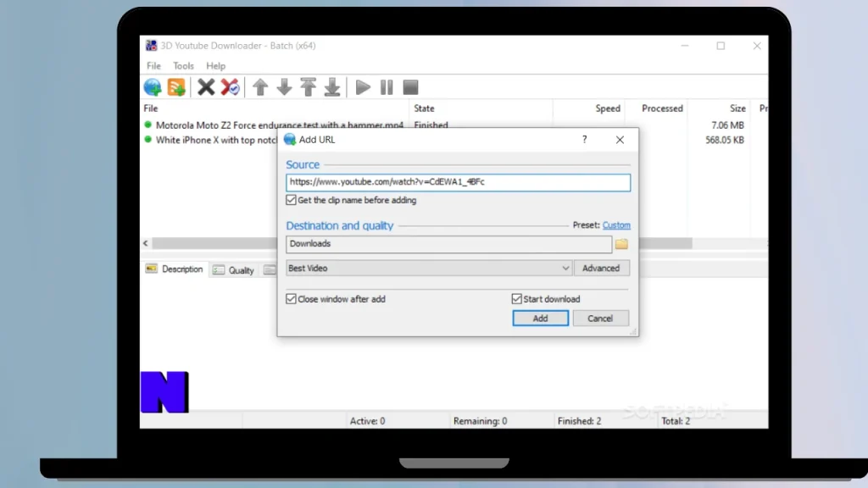This screenshot has width=868, height=488.
Task: Click Active: 0 in status bar
Action: [x=367, y=421]
